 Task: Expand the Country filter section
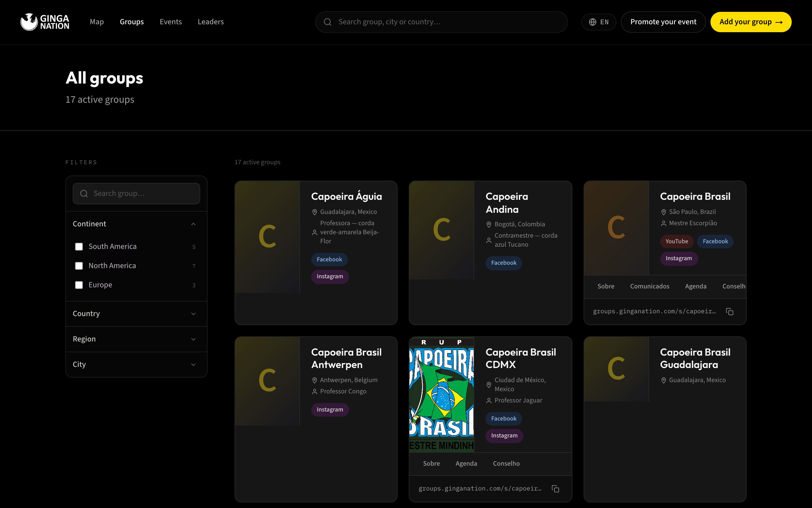click(136, 314)
